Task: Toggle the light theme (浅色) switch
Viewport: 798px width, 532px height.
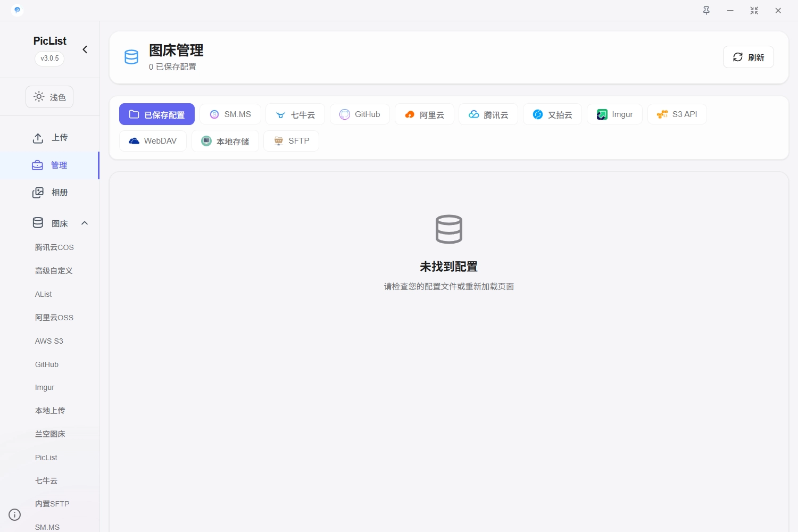Action: [49, 97]
